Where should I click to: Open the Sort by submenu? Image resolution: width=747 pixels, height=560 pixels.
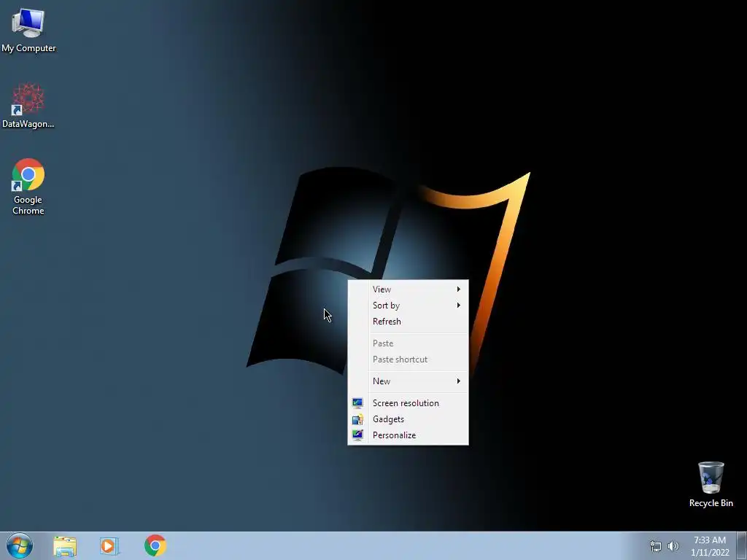[409, 306]
